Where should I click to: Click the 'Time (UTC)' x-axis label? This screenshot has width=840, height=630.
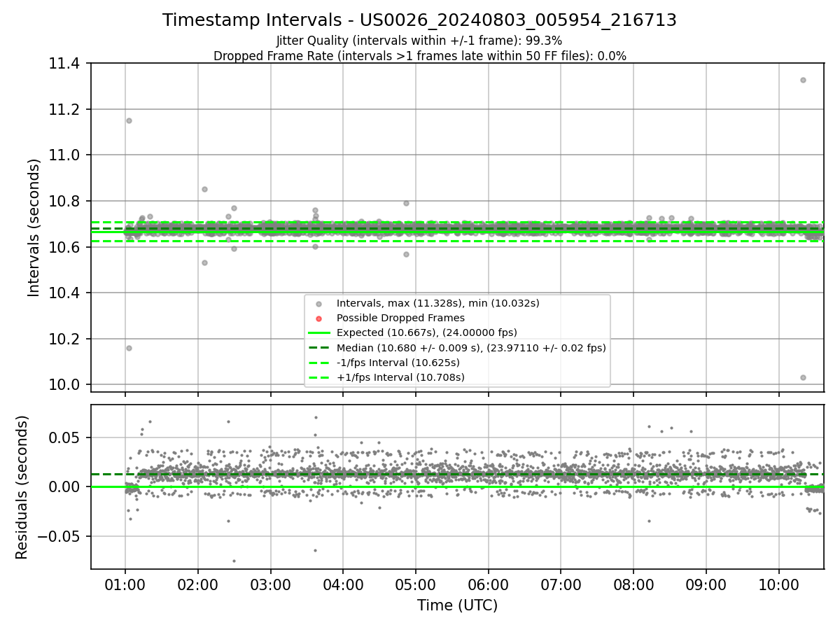click(457, 605)
